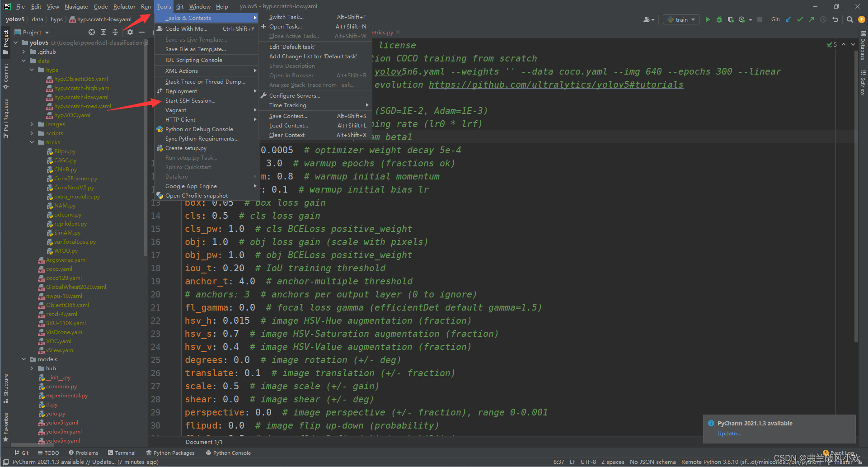Open the Database side panel
868x467 pixels.
tap(863, 46)
